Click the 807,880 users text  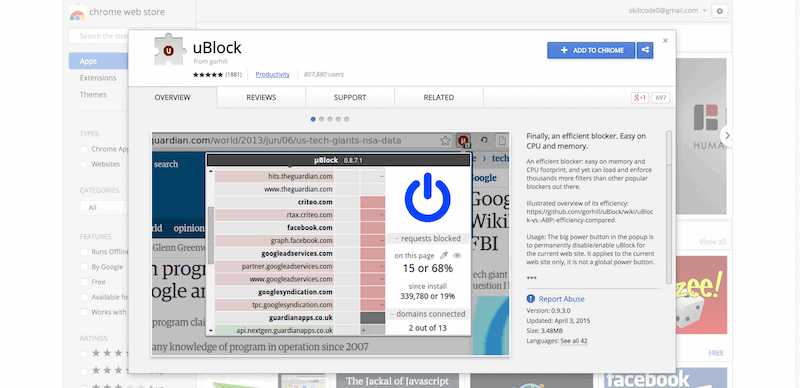click(x=323, y=75)
